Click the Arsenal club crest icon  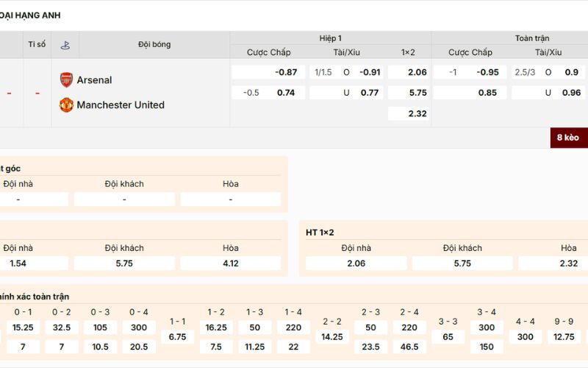[66, 79]
